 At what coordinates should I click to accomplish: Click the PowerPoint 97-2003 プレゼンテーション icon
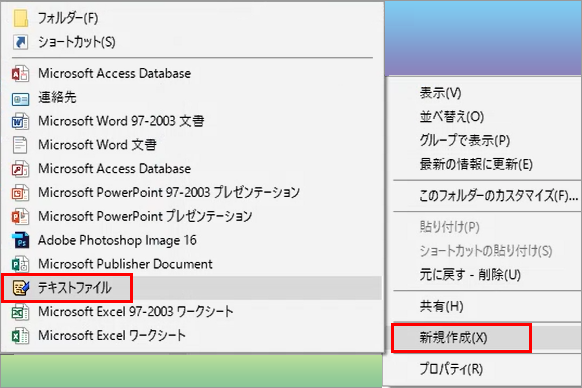(x=20, y=193)
